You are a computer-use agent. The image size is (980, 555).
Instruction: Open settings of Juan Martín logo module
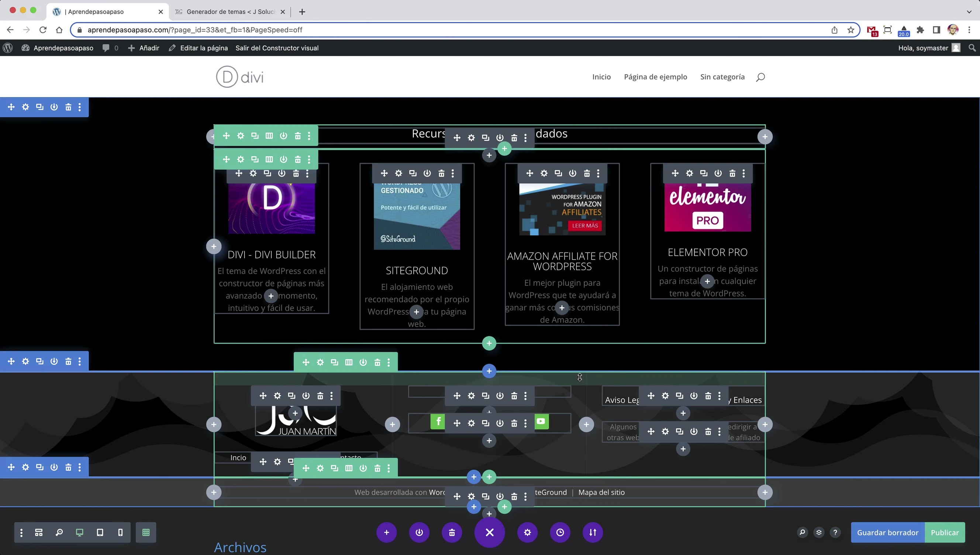click(x=277, y=396)
